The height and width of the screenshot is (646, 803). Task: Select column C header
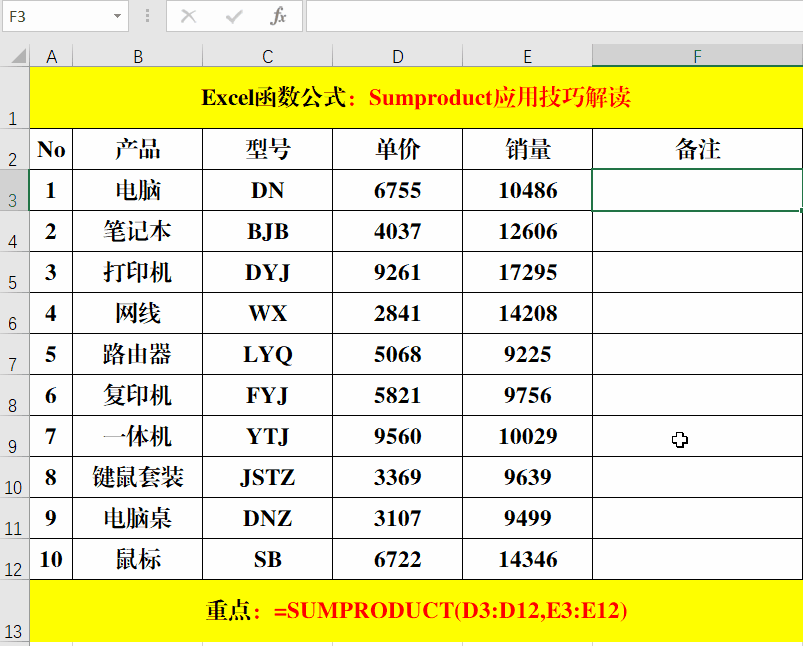(x=267, y=56)
